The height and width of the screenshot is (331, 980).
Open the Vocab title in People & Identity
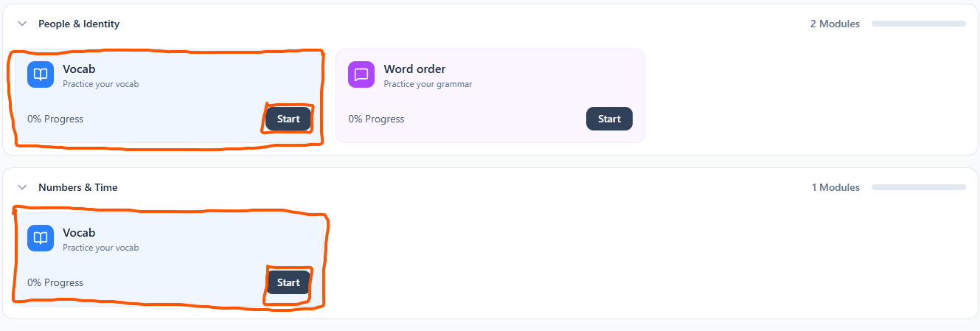click(79, 69)
